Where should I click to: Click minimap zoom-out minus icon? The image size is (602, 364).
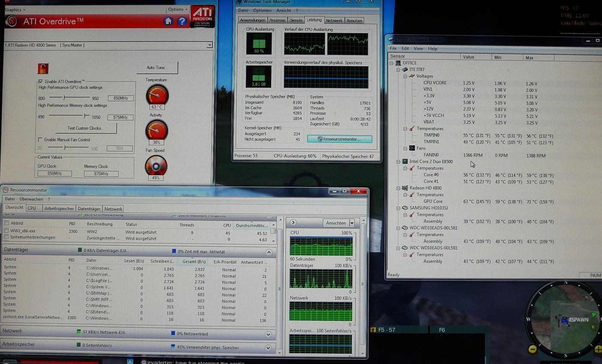point(533,349)
